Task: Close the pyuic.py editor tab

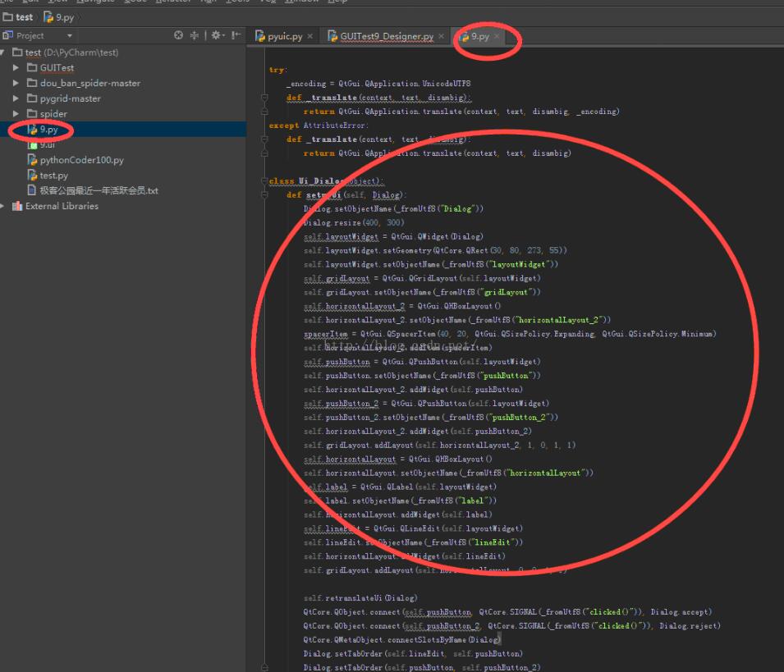Action: (x=309, y=37)
